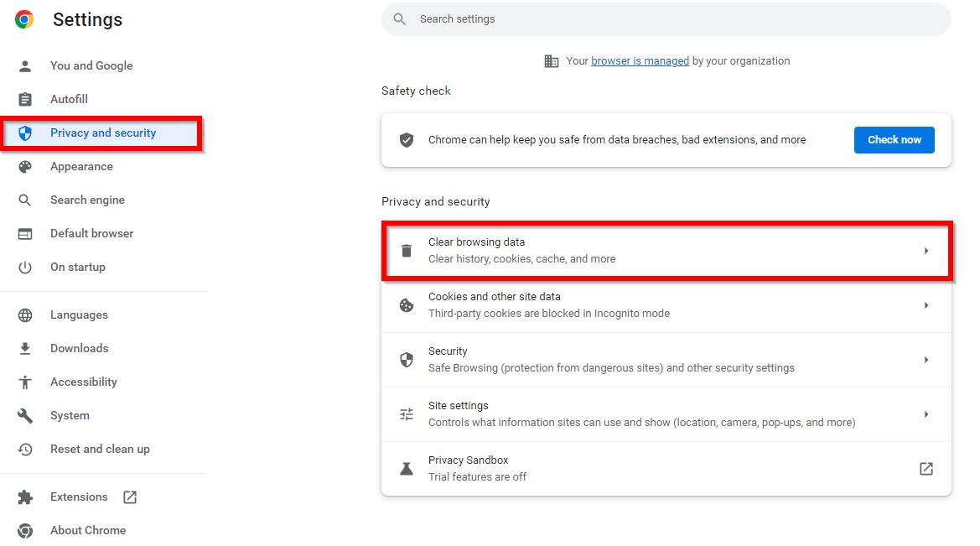Open Cookies and other site data via chevron
Image resolution: width=980 pixels, height=546 pixels.
(x=926, y=304)
